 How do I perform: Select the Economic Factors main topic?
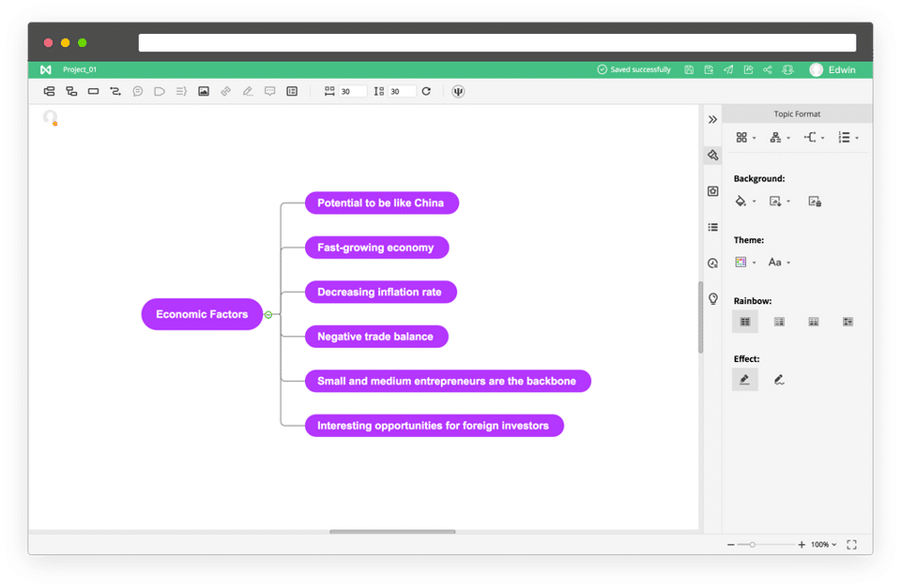202,314
